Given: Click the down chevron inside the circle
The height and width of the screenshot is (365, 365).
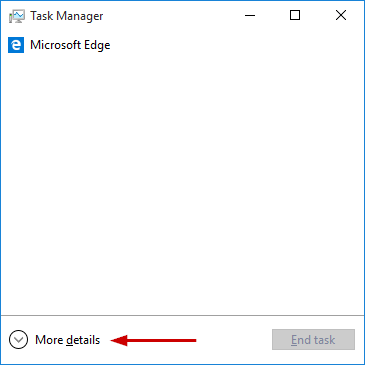Looking at the screenshot, I should point(18,340).
